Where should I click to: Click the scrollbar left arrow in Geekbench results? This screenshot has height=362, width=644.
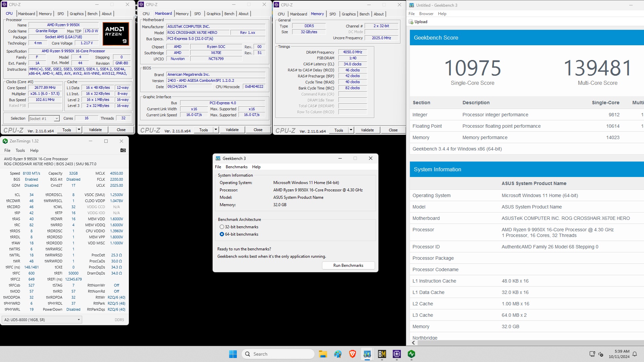tap(414, 343)
